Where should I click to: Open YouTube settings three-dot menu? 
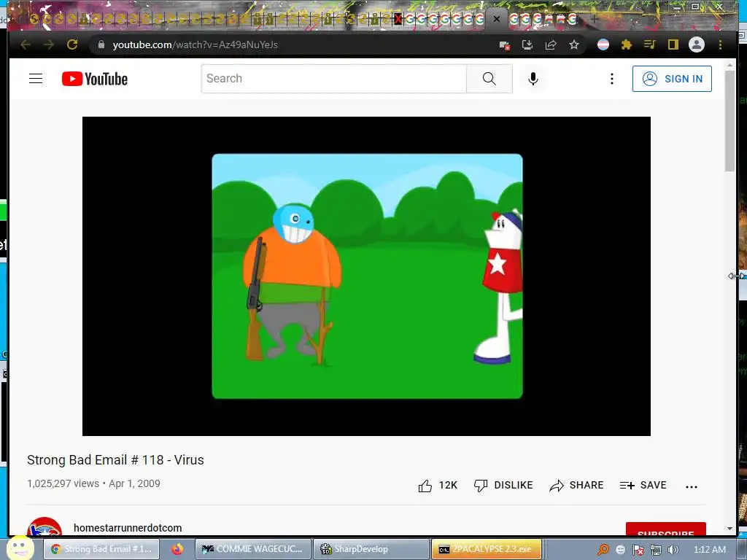tap(612, 79)
